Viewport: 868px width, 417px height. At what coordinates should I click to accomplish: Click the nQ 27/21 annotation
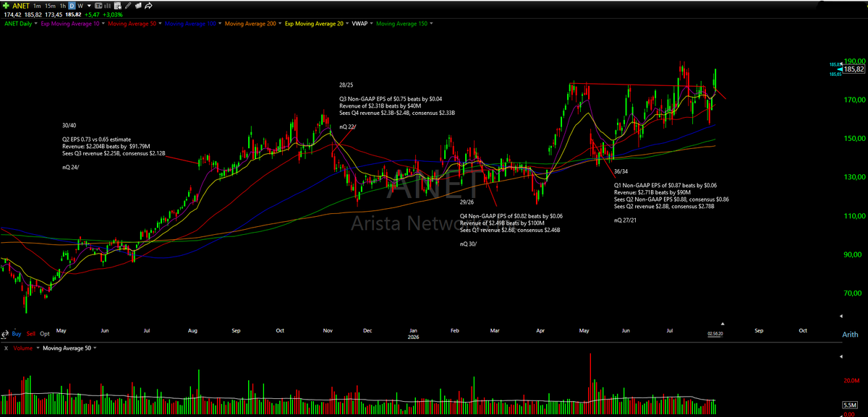(x=626, y=220)
